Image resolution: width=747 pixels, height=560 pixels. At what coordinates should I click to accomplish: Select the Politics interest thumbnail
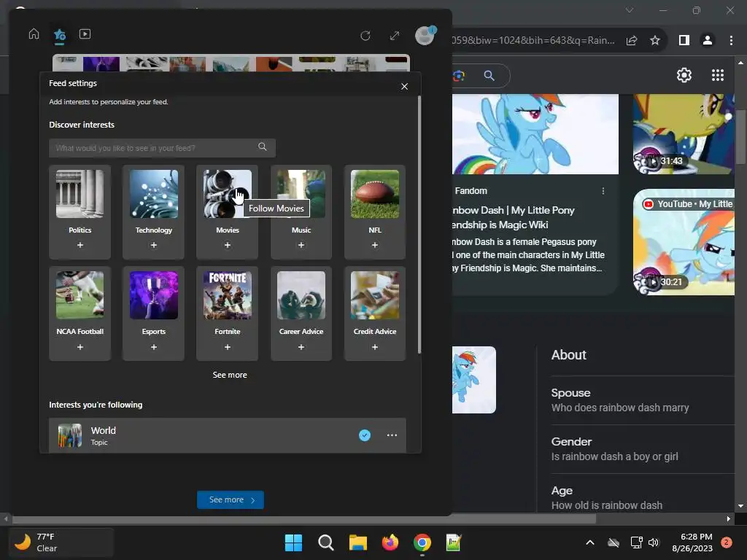[x=80, y=194]
